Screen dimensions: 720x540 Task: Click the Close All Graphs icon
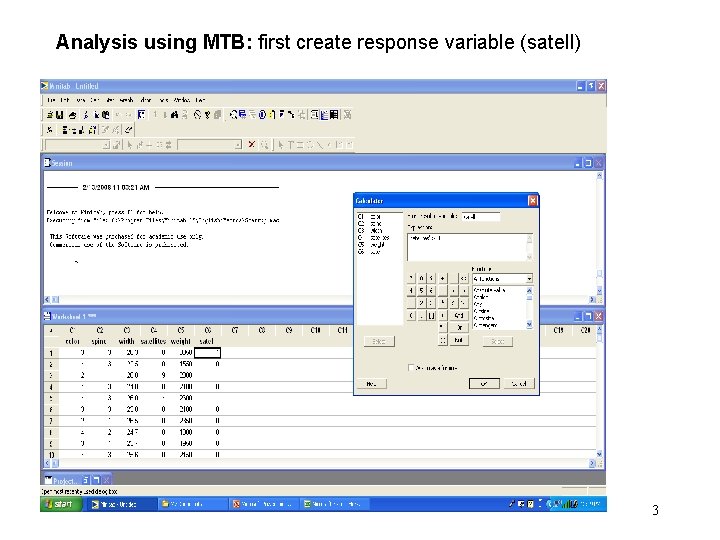tap(347, 115)
